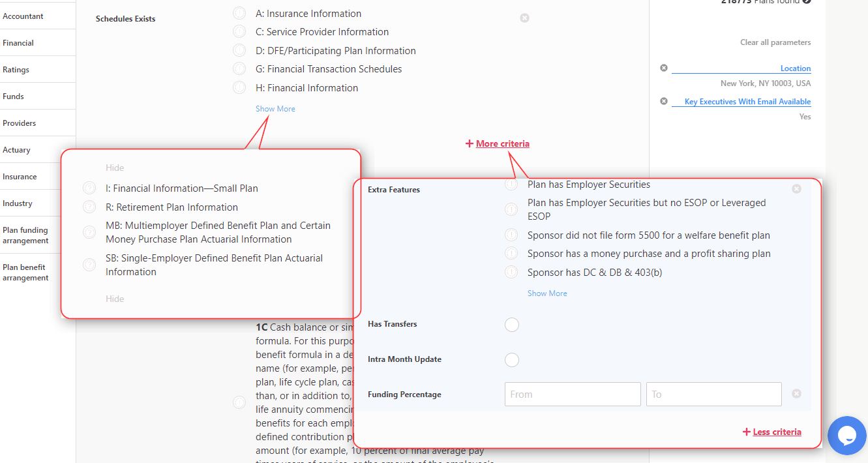Collapse extra filters via Less criteria
The image size is (868, 463).
tap(777, 432)
